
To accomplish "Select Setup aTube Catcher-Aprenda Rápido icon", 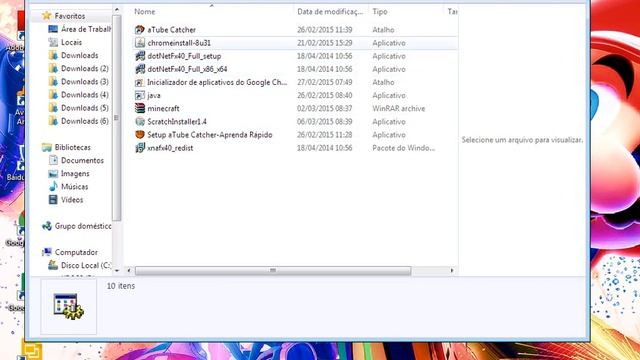I will pyautogui.click(x=140, y=134).
